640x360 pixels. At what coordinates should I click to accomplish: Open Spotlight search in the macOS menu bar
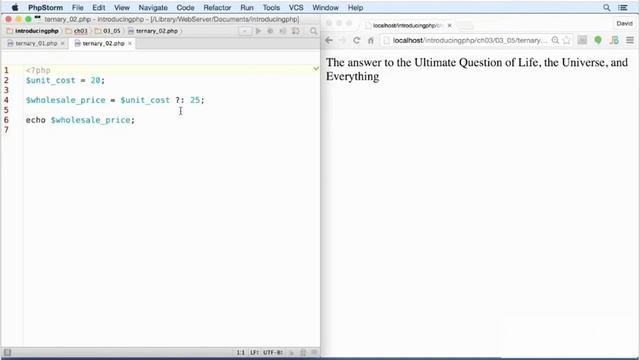(x=607, y=7)
